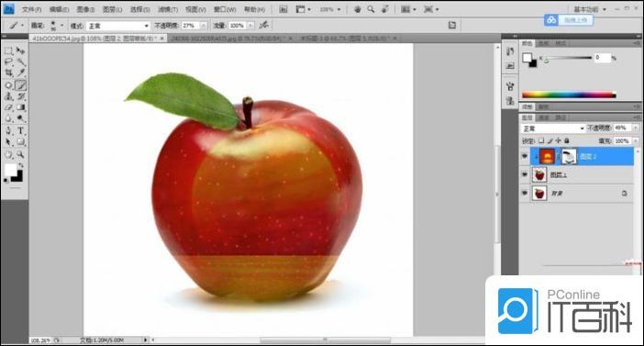
Task: Select the Zoom tool in the toolbox
Action: coord(20,155)
